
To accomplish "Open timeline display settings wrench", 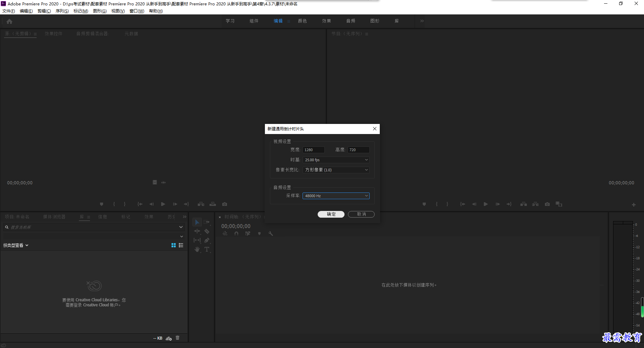I will coord(271,233).
